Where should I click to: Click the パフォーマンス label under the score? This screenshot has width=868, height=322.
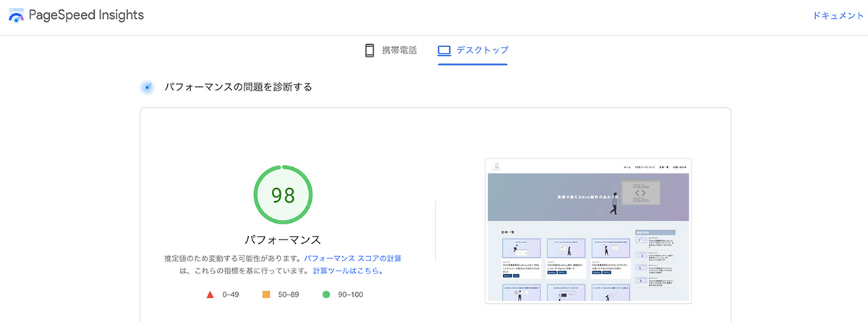[283, 239]
